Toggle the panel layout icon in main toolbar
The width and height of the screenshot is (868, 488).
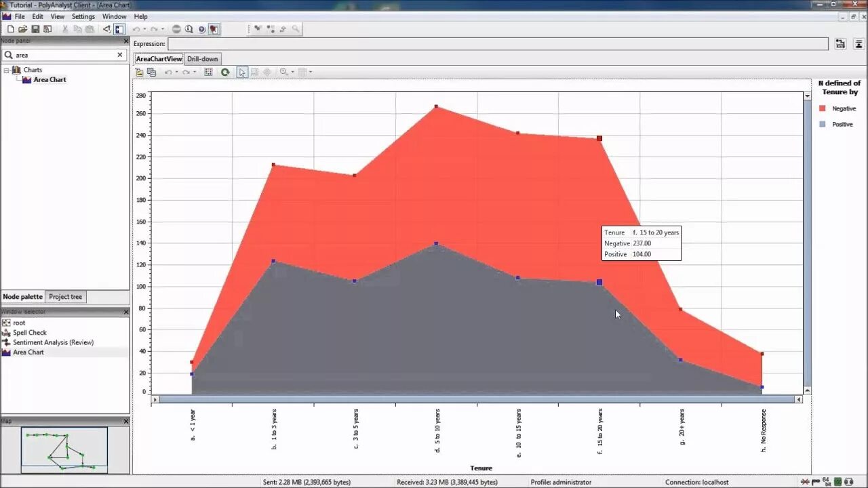pos(119,29)
